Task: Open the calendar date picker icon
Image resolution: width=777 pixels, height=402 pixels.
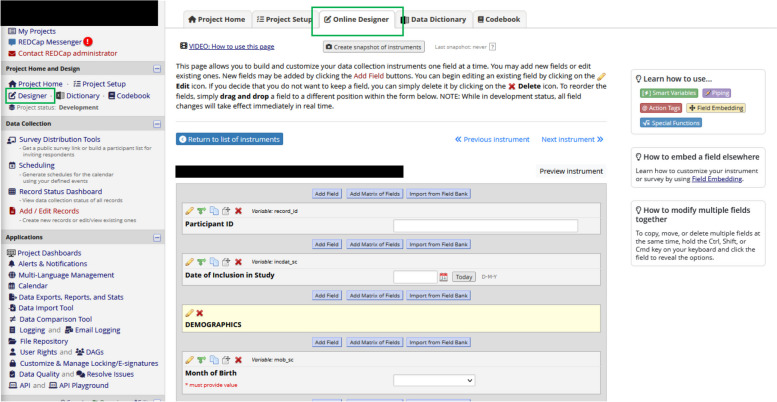Action: [444, 276]
